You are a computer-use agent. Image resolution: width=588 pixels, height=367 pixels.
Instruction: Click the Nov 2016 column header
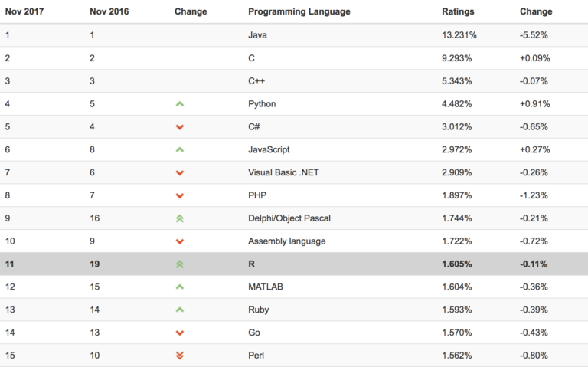pyautogui.click(x=109, y=11)
